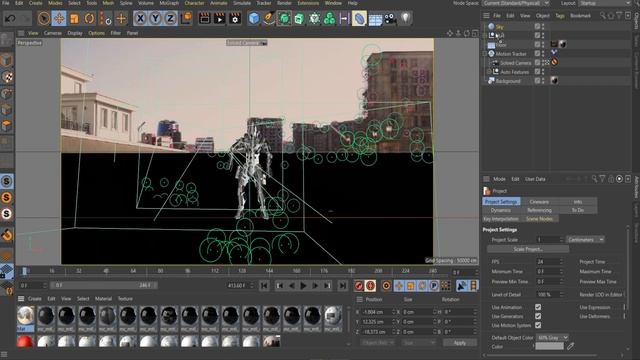Play the animation forward
The width and height of the screenshot is (640, 360).
303,286
